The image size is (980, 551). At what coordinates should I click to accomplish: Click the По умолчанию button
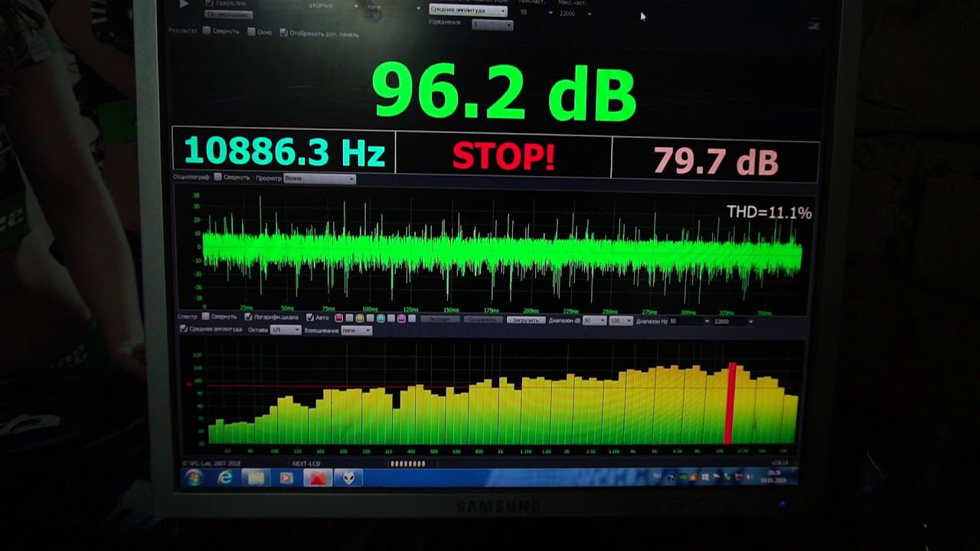tap(228, 15)
